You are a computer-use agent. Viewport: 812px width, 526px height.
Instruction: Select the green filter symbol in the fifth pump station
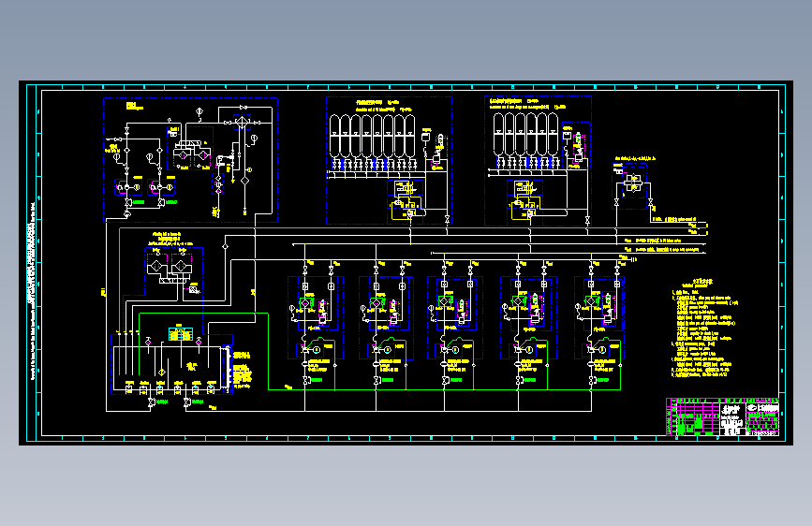[x=591, y=300]
